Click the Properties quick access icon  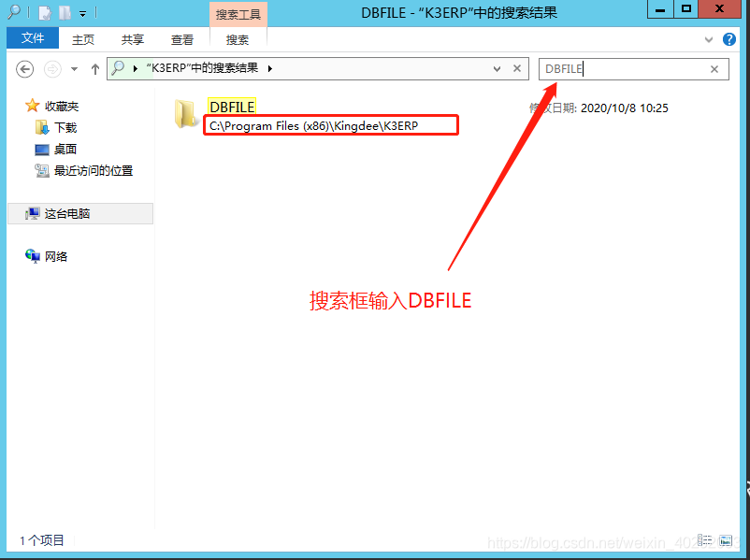point(45,13)
